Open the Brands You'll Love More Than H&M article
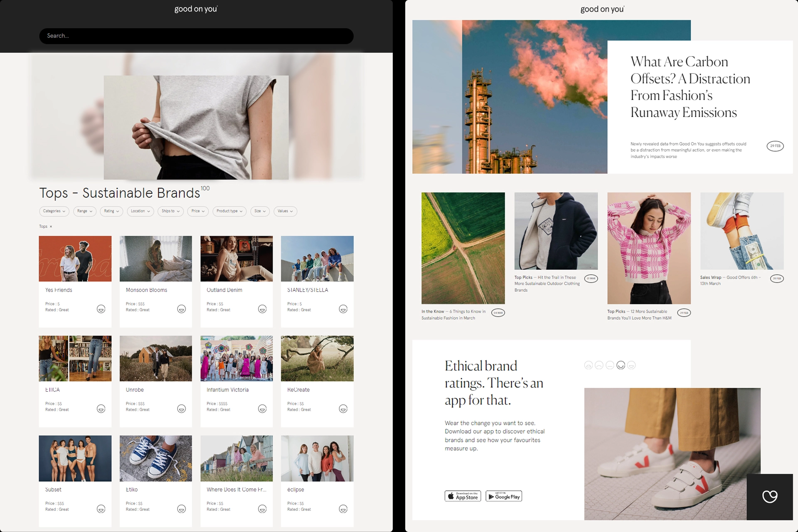798x532 pixels. [x=639, y=315]
